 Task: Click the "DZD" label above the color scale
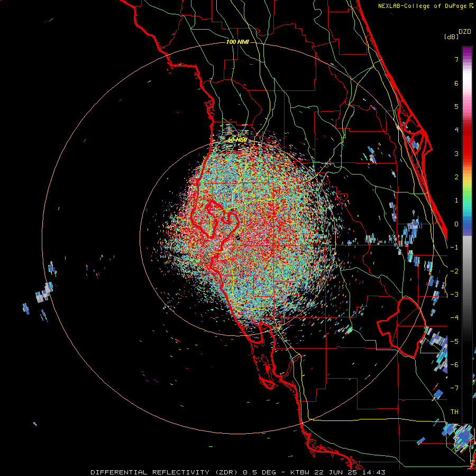(465, 32)
